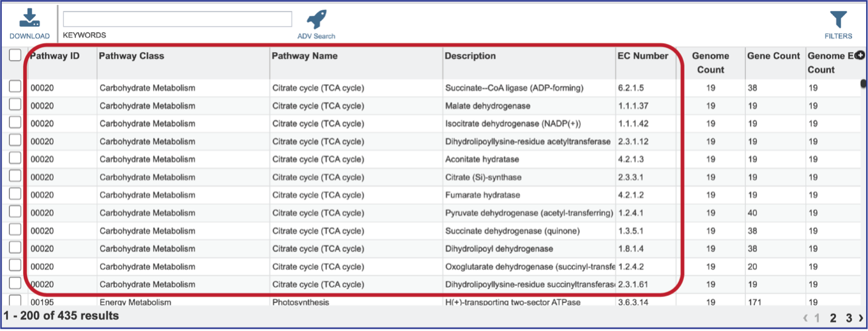Image resolution: width=868 pixels, height=331 pixels.
Task: Open ADV Search rocket icon
Action: pyautogui.click(x=316, y=19)
